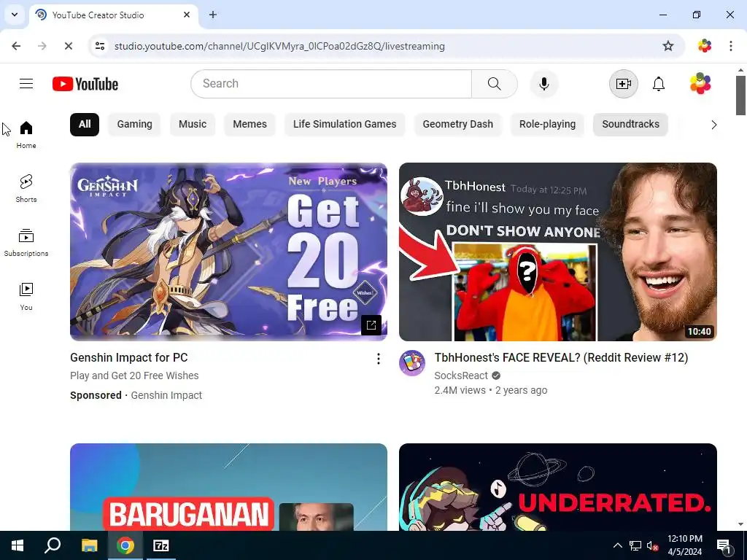This screenshot has width=747, height=560.
Task: Go to Home in the sidebar
Action: pyautogui.click(x=26, y=135)
